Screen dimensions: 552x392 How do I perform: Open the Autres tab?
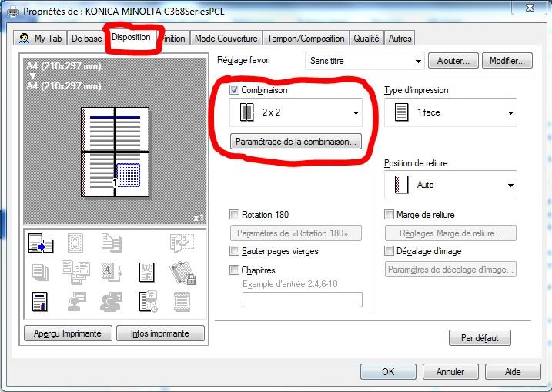[x=400, y=38]
